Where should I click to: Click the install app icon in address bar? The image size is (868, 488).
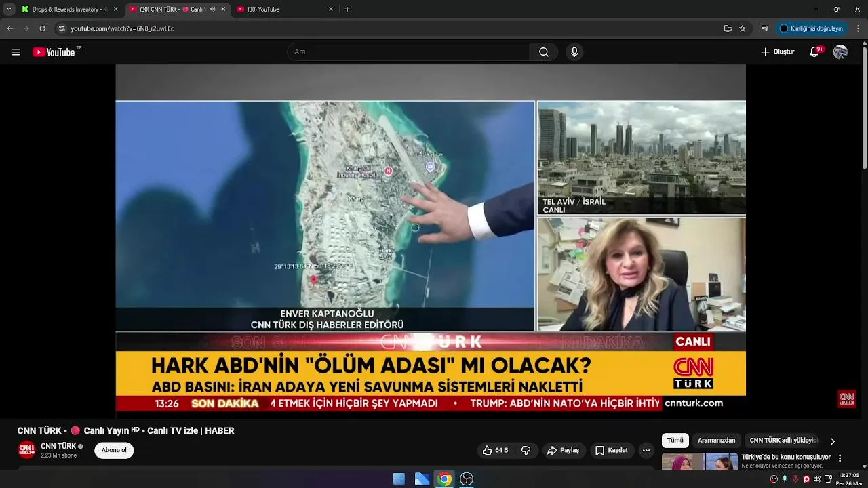[x=728, y=28]
